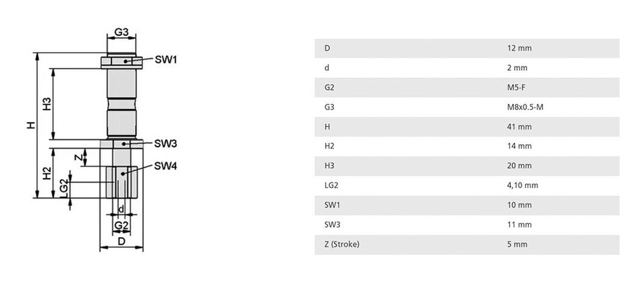Viewport: 644px width, 283px height.
Task: Select the M5-F value in the G2 row
Action: (516, 87)
